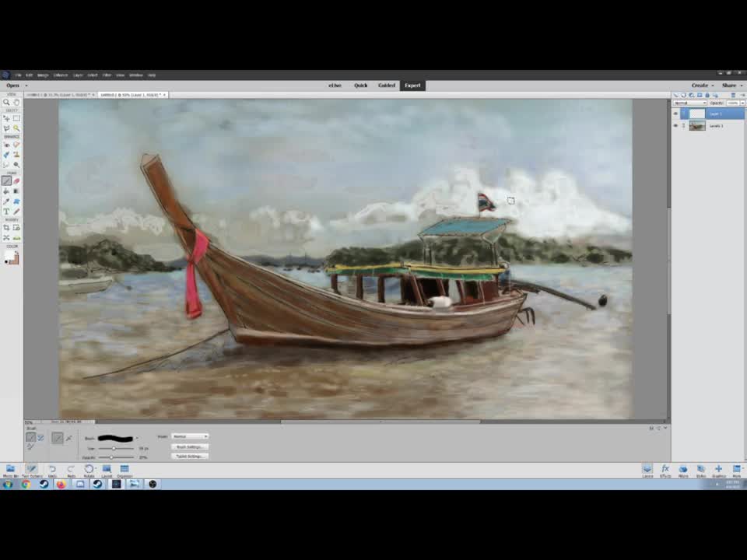The height and width of the screenshot is (560, 747).
Task: Click the Open button
Action: point(13,86)
